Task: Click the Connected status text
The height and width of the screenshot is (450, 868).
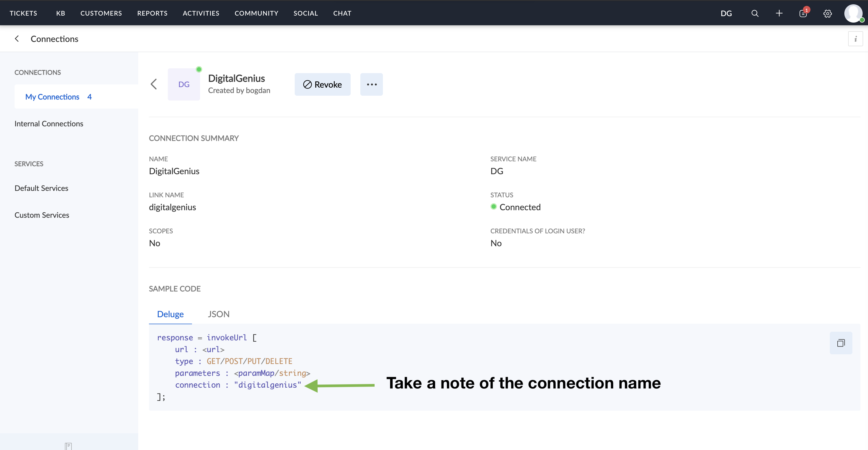Action: point(520,207)
